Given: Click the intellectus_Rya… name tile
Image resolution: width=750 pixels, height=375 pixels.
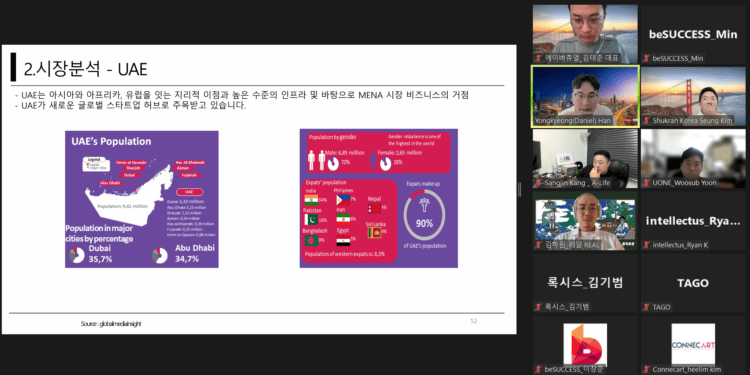Looking at the screenshot, I should click(x=693, y=221).
